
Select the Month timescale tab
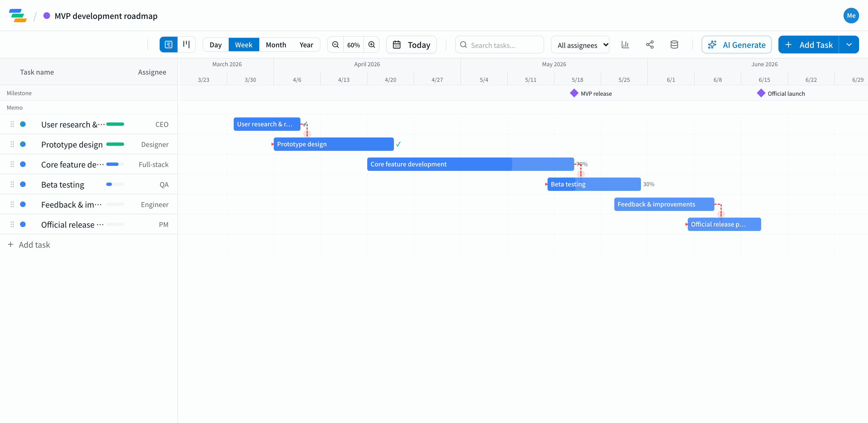click(x=276, y=45)
